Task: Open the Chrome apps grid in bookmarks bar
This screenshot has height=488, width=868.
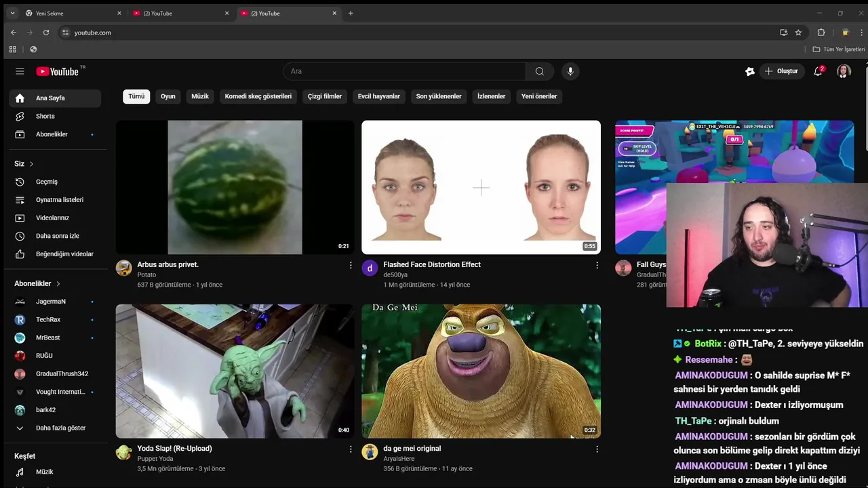Action: point(12,49)
